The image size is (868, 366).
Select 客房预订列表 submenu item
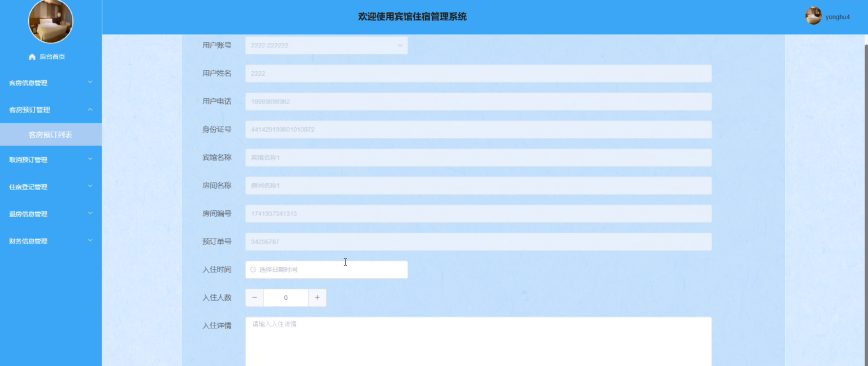51,135
